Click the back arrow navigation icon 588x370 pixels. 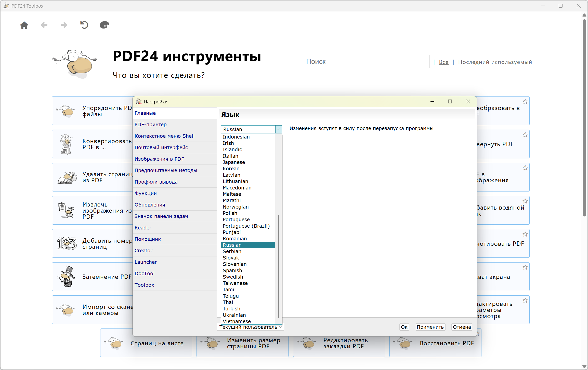point(44,25)
